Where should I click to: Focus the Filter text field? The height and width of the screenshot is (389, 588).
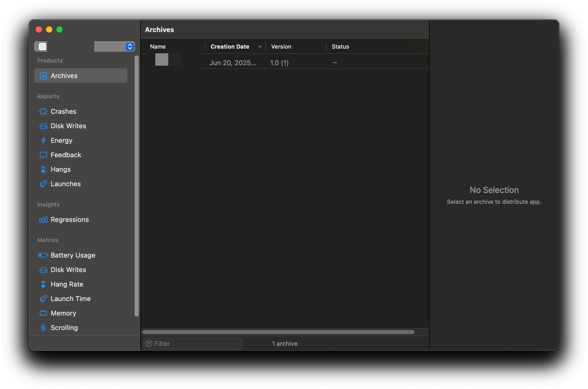(197, 343)
